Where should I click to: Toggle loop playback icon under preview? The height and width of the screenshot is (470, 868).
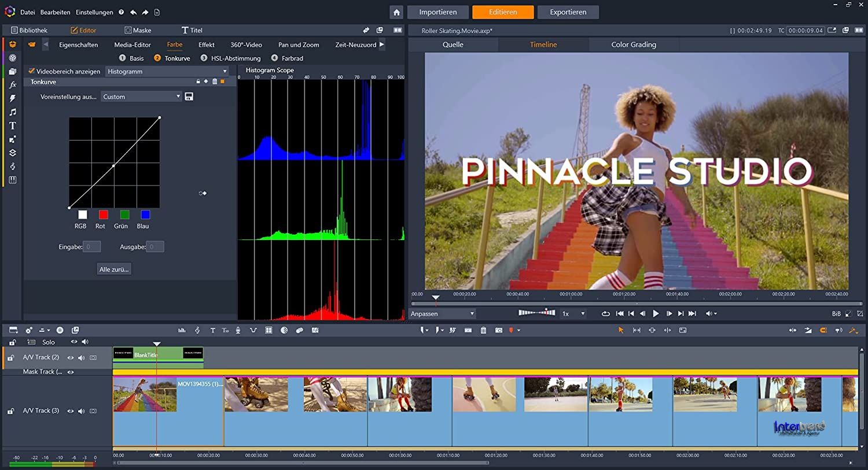pyautogui.click(x=605, y=313)
